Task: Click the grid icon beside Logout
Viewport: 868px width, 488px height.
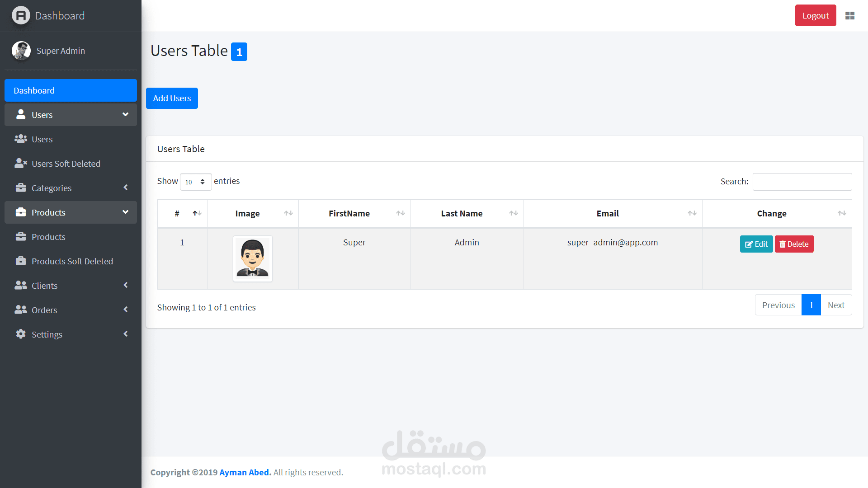Action: click(x=850, y=16)
